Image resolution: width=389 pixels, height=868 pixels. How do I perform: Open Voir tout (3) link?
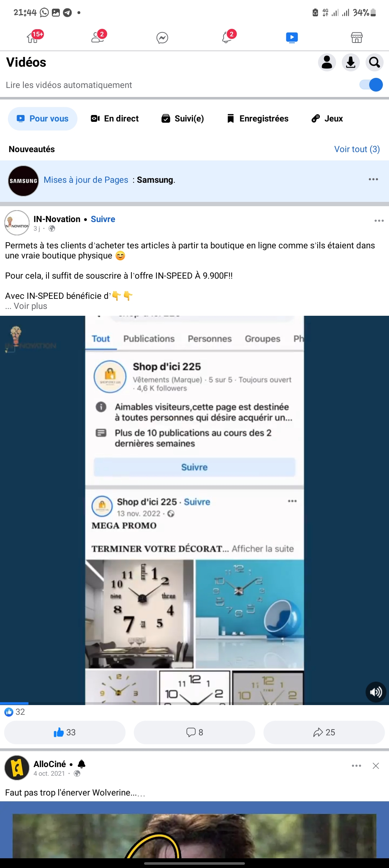click(357, 149)
